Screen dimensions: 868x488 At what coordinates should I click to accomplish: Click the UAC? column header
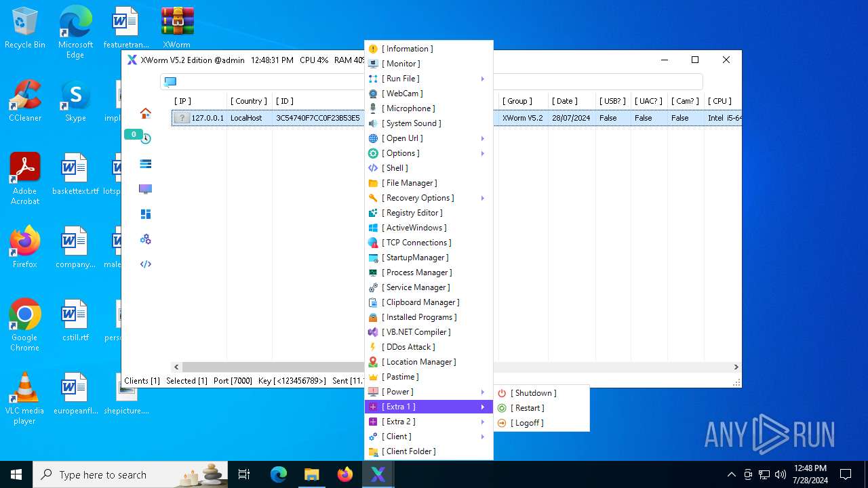pyautogui.click(x=649, y=101)
